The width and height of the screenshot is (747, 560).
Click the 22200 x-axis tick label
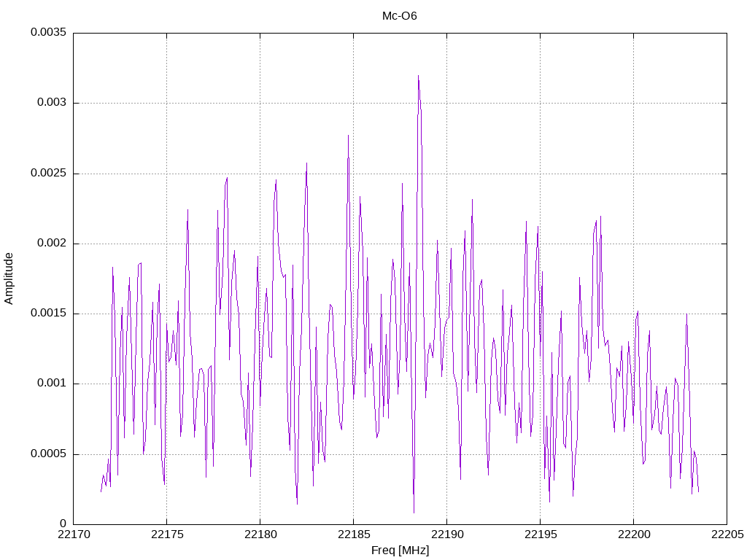[634, 534]
